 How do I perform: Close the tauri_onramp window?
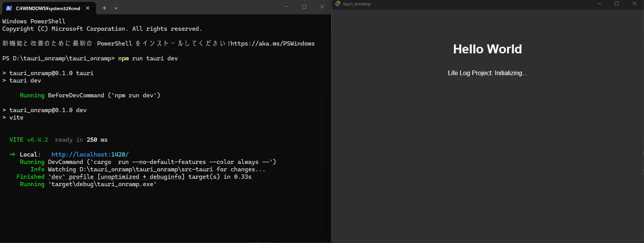point(635,4)
